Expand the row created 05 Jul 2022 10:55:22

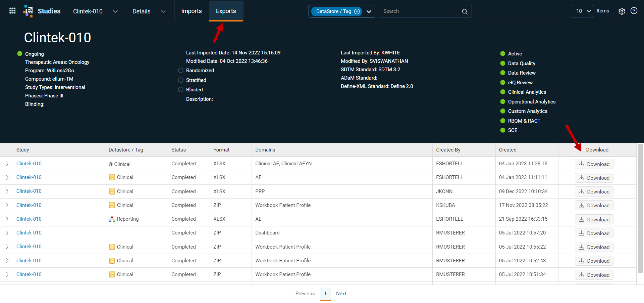coord(7,247)
